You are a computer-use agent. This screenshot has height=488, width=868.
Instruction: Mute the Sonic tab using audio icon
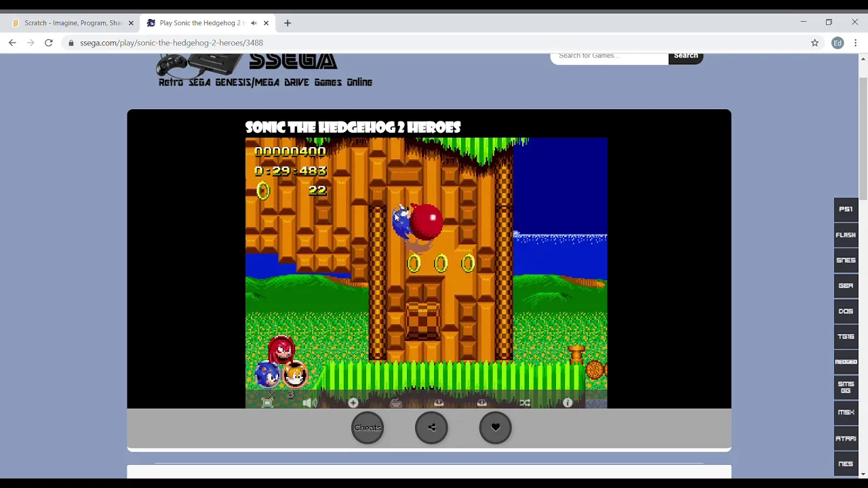[x=254, y=23]
